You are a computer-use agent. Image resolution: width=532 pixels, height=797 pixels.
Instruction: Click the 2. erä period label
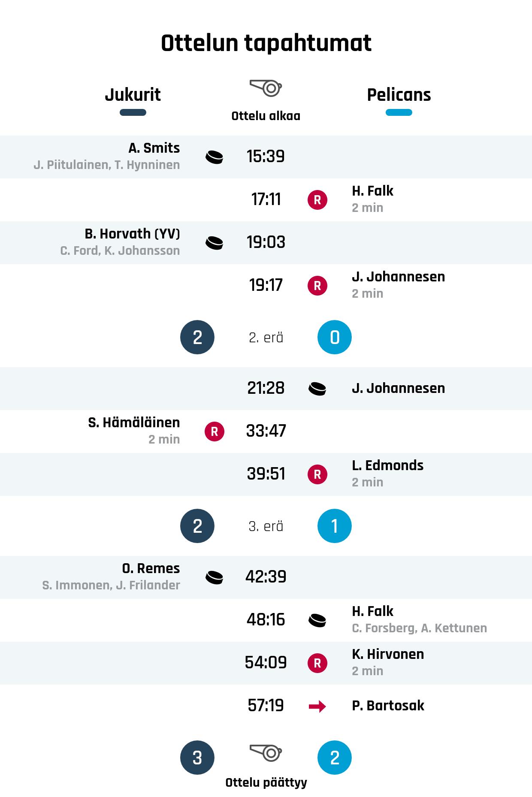point(266,338)
